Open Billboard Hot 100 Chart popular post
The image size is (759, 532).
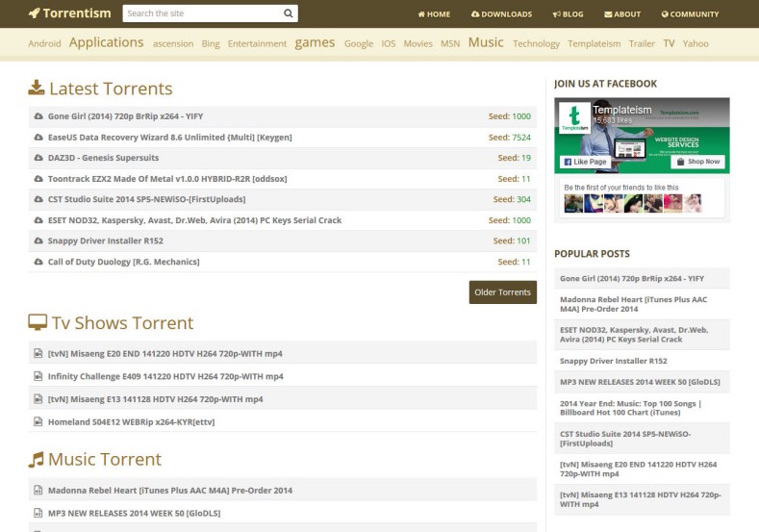pos(631,408)
